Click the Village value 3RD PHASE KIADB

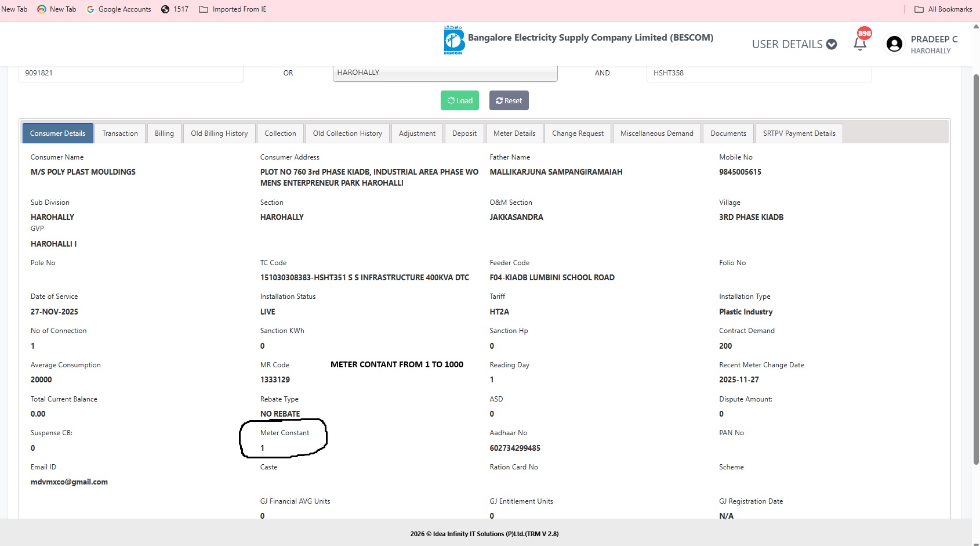pyautogui.click(x=751, y=217)
